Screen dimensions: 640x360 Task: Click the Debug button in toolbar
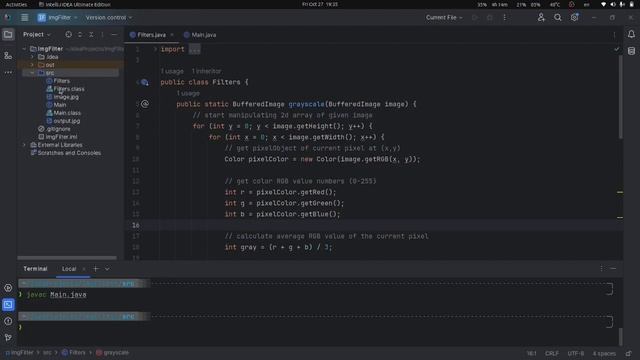(490, 18)
